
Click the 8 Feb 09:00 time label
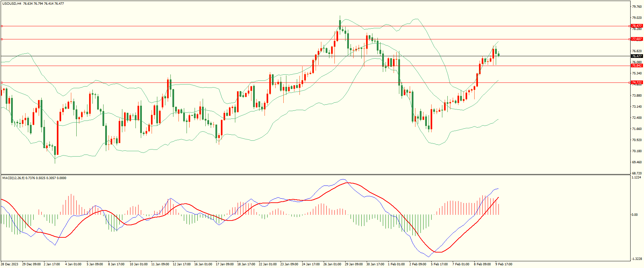coord(483,264)
